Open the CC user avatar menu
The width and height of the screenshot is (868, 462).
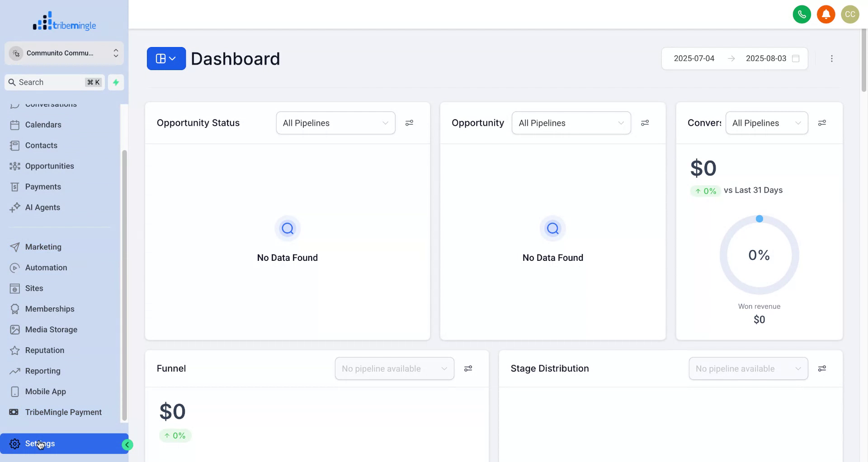click(x=850, y=14)
